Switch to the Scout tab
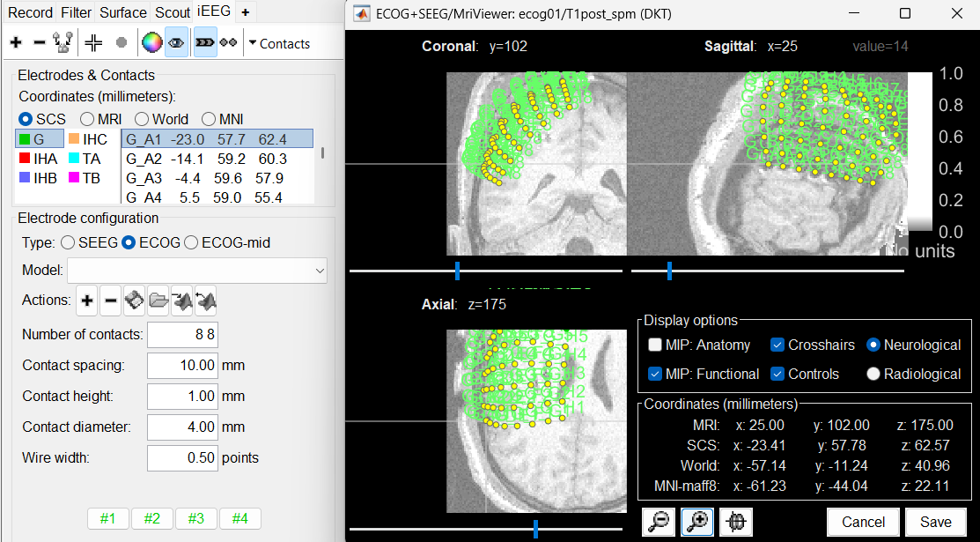The image size is (980, 542). 173,12
